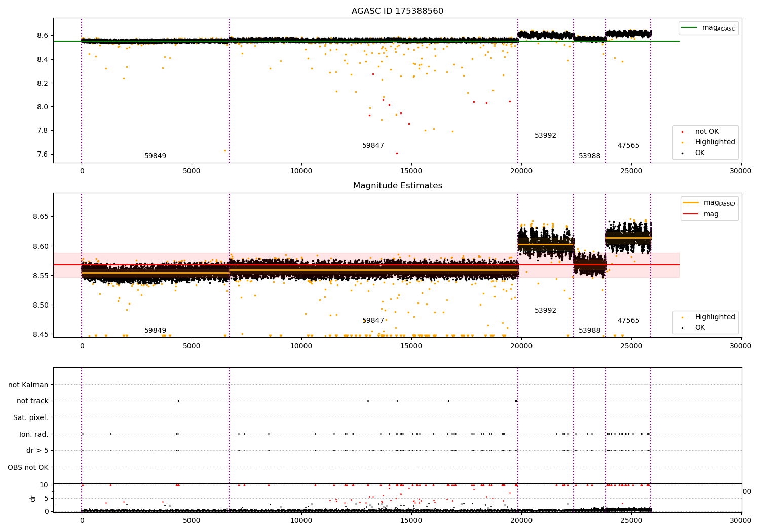Click the 'OBS not OK' row label

click(x=28, y=467)
